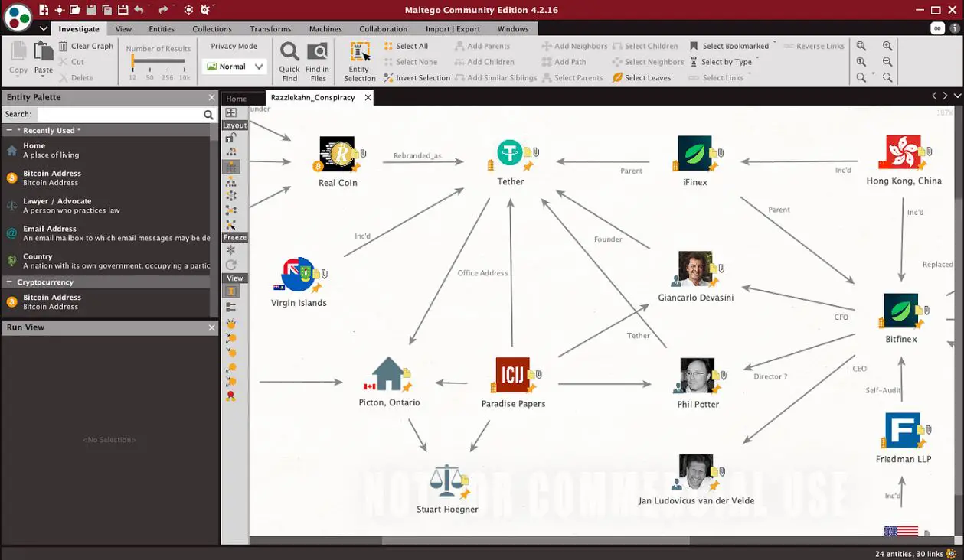964x560 pixels.
Task: Open the Privacy Mode Normal dropdown
Action: (234, 67)
